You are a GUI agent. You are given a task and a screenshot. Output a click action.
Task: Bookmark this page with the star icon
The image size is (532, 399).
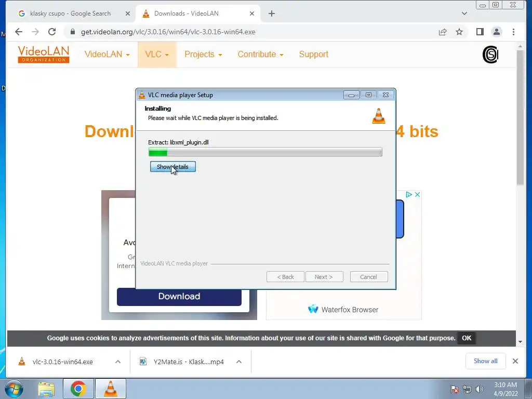pos(459,32)
